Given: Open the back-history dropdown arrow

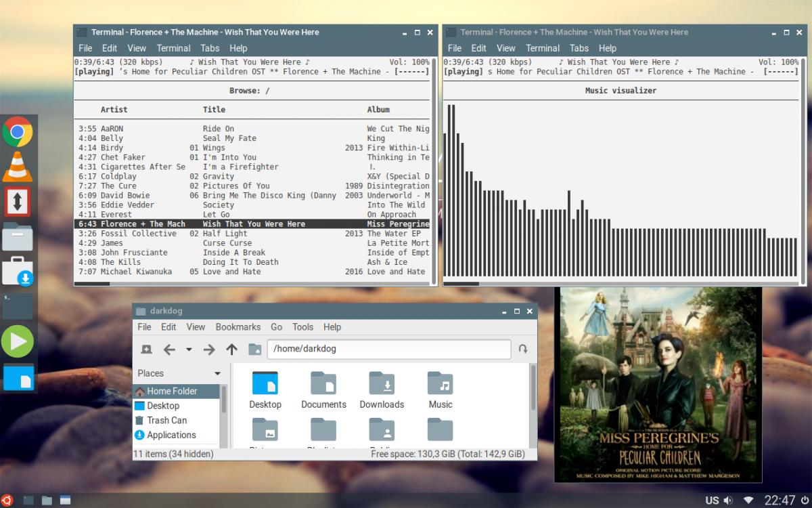Looking at the screenshot, I should [189, 350].
